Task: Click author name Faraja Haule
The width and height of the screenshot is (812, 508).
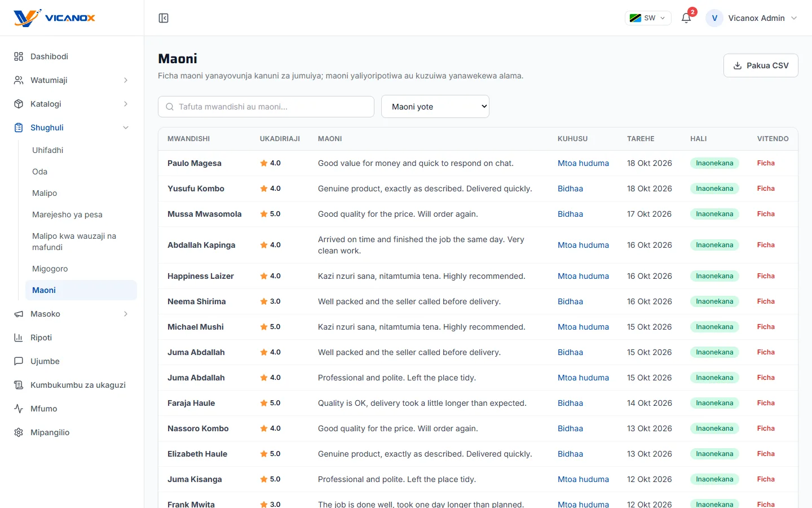Action: [x=191, y=403]
